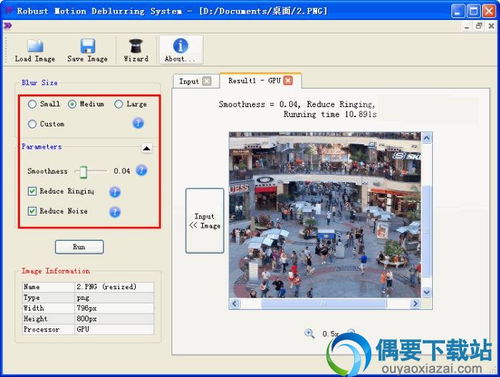Show help for Reduce Noise

[x=115, y=212]
